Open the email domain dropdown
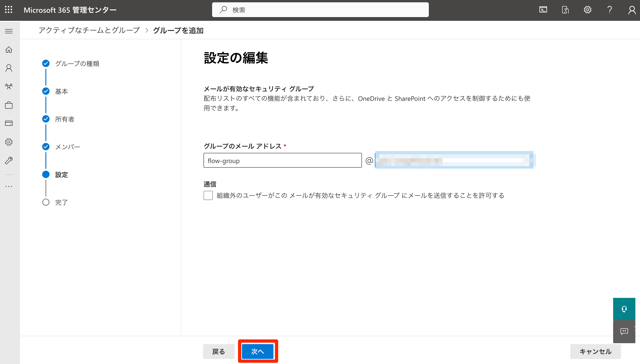640x364 pixels. pos(454,160)
